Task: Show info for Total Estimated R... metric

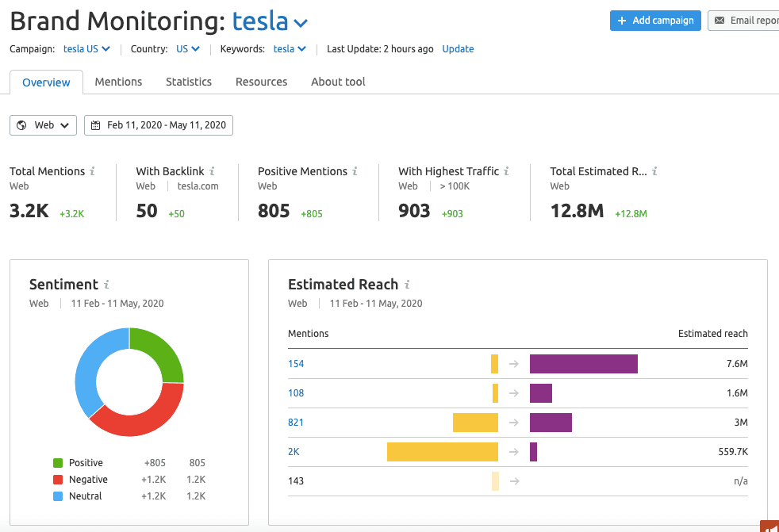Action: click(x=654, y=171)
